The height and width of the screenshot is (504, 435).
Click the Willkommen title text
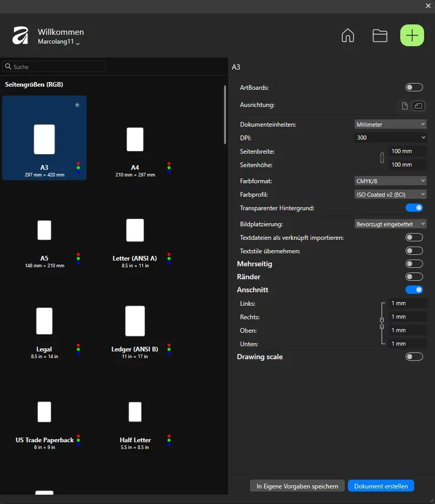click(x=61, y=32)
